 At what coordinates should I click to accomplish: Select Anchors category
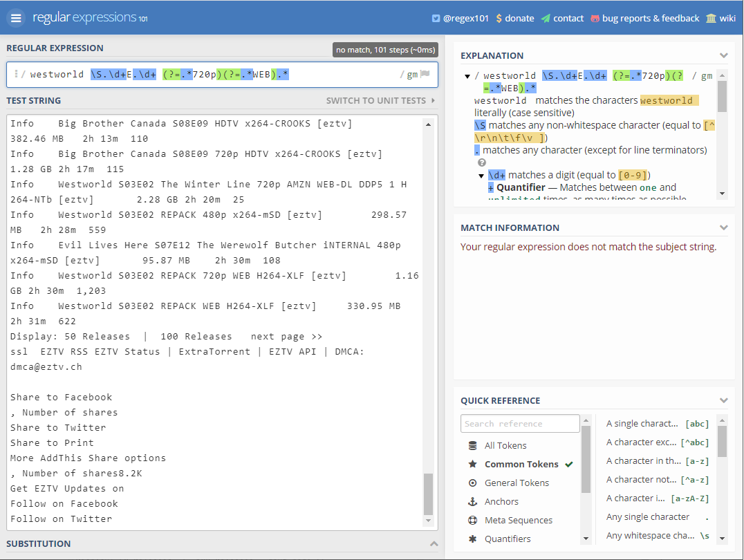501,502
